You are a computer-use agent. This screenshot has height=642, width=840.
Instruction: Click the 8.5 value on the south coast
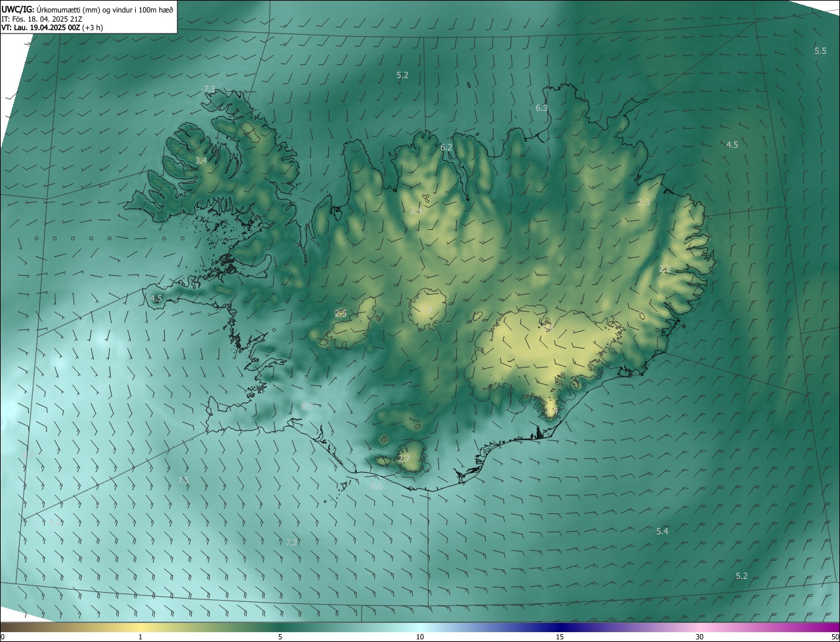click(x=376, y=486)
